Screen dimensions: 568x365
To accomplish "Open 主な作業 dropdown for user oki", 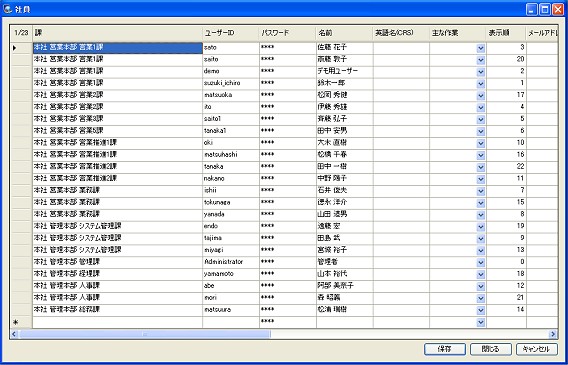I will pos(481,144).
